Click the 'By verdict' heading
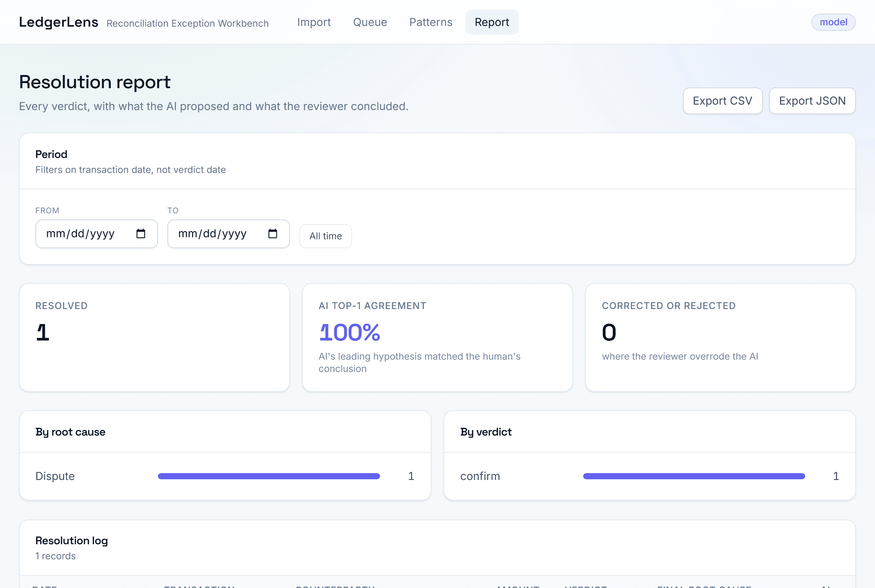Viewport: 875px width, 588px height. (486, 432)
